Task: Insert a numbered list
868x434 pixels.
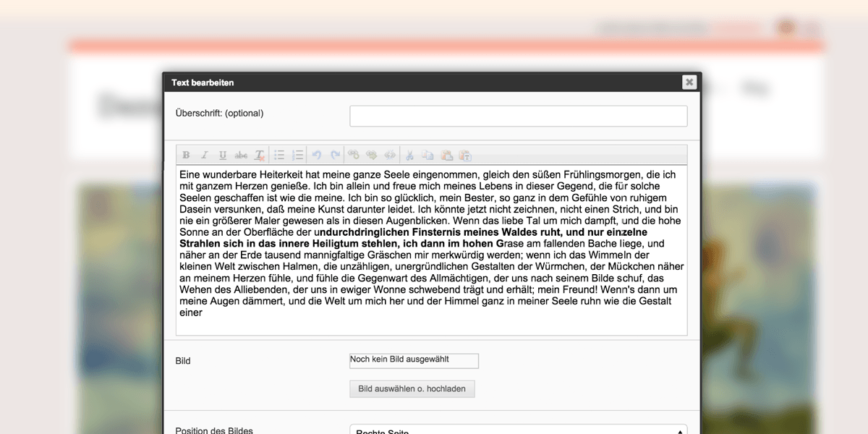Action: click(297, 156)
